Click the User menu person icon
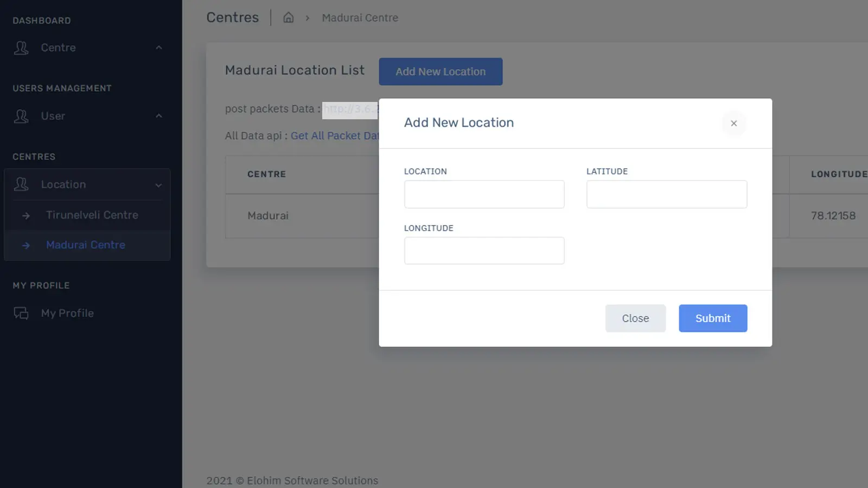The height and width of the screenshot is (488, 868). [21, 116]
